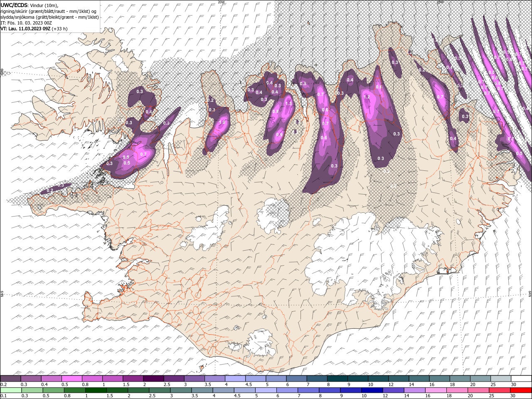Click the 'rigning/skúrir' legend description line
This screenshot has width=532, height=399.
pos(49,11)
